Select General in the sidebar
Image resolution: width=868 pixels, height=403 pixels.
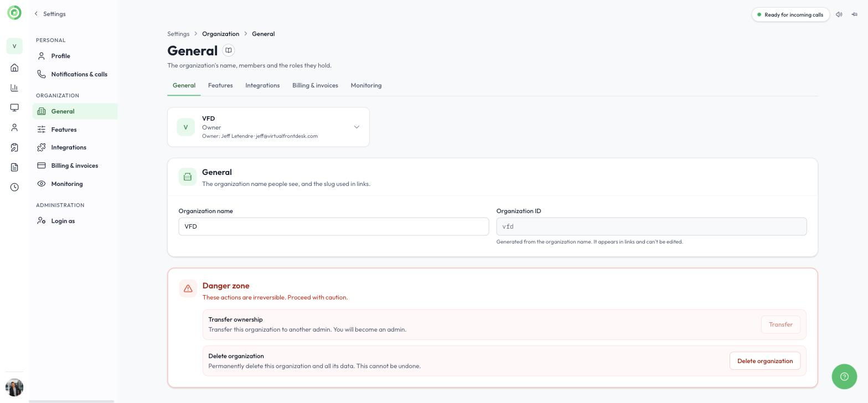(75, 111)
